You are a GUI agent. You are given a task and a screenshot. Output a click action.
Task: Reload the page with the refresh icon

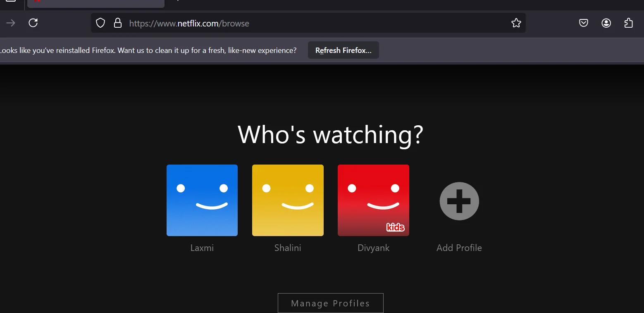coord(33,23)
